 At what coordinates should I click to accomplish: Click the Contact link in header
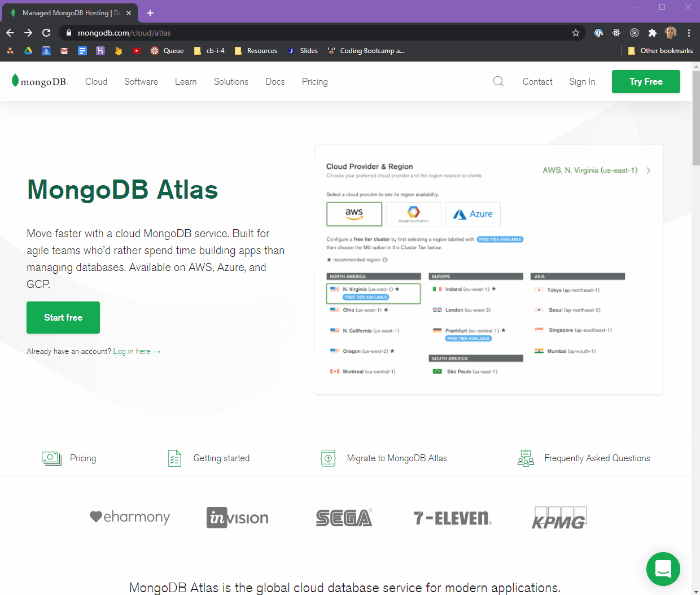537,81
